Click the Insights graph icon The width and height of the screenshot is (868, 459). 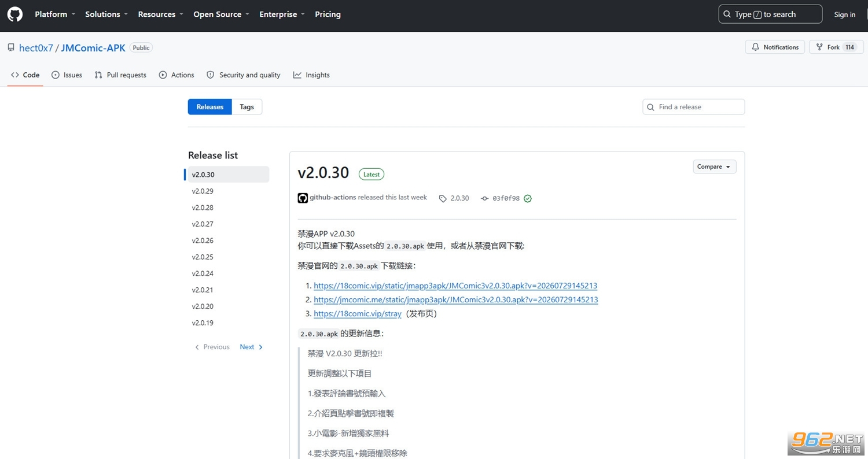(297, 75)
